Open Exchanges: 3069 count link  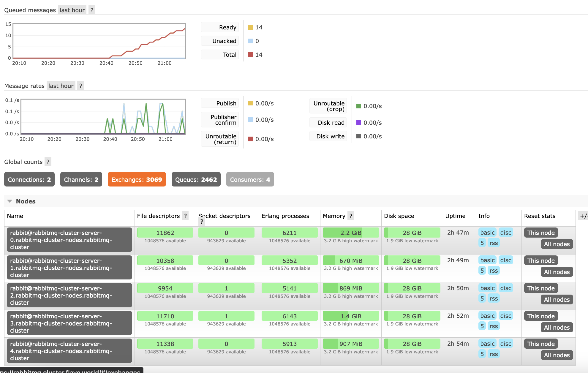137,179
